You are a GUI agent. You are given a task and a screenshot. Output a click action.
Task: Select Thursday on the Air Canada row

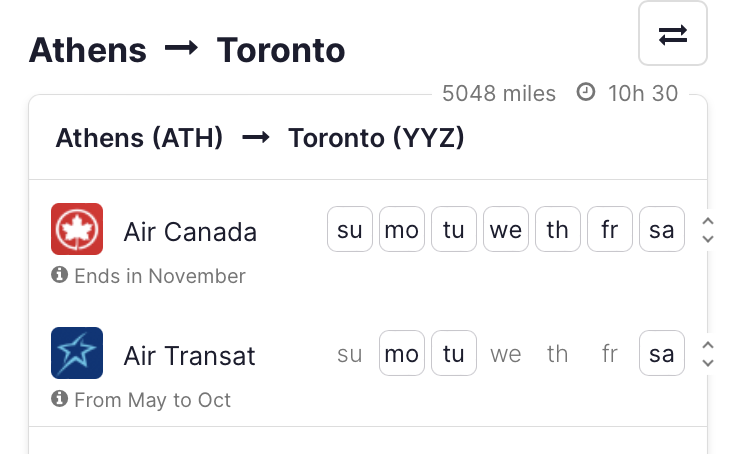pos(558,230)
